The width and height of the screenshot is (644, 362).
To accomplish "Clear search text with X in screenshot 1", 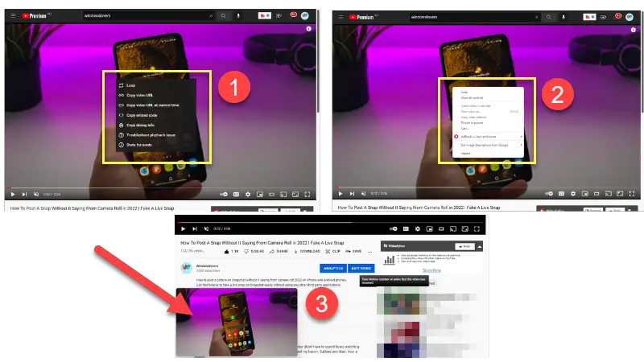I will click(x=211, y=15).
